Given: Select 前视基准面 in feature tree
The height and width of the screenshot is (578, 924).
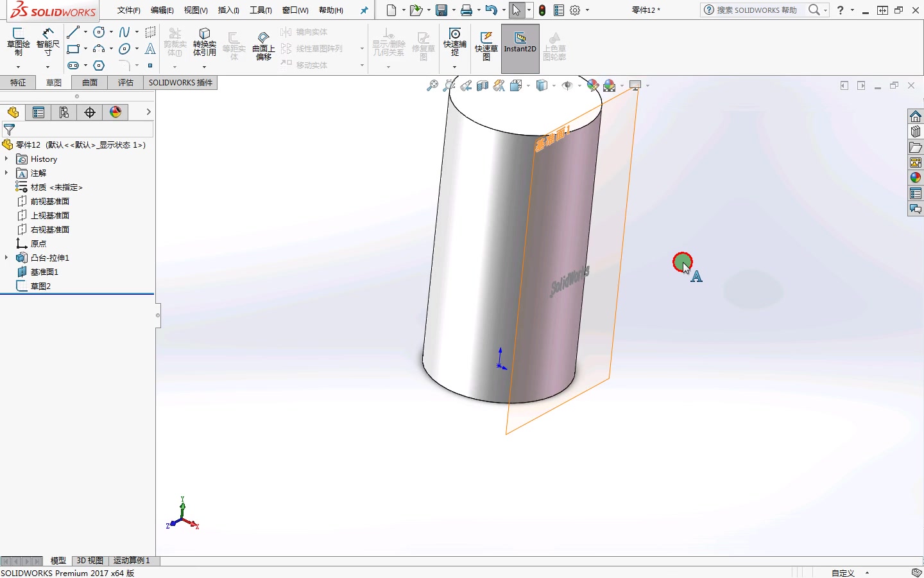Looking at the screenshot, I should coord(50,201).
